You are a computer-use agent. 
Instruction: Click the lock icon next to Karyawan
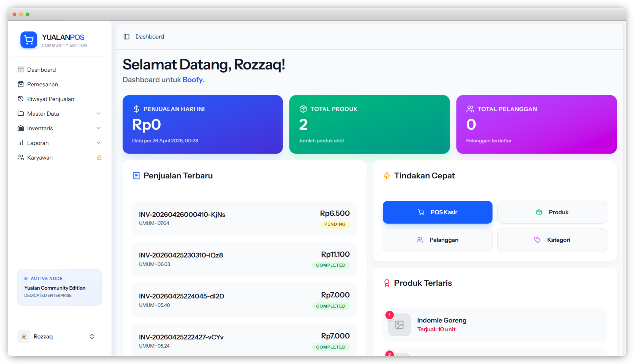pos(99,157)
